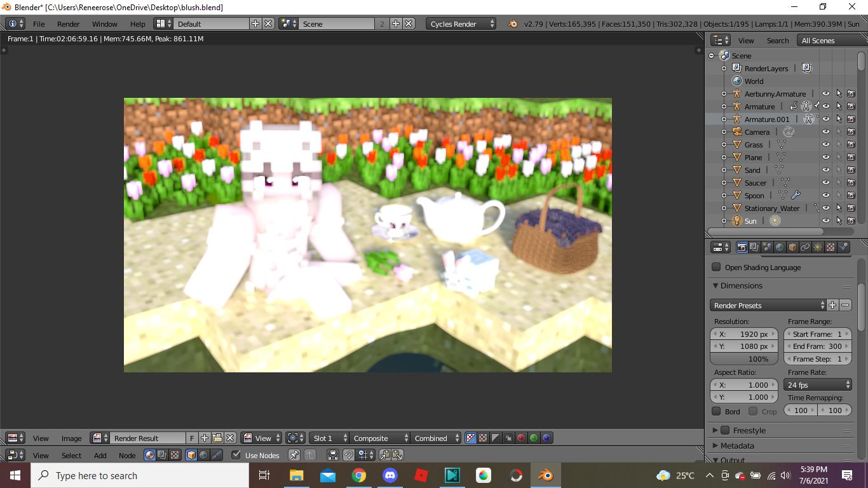Toggle renderability of the Sun lamp
The image size is (868, 488).
(851, 220)
